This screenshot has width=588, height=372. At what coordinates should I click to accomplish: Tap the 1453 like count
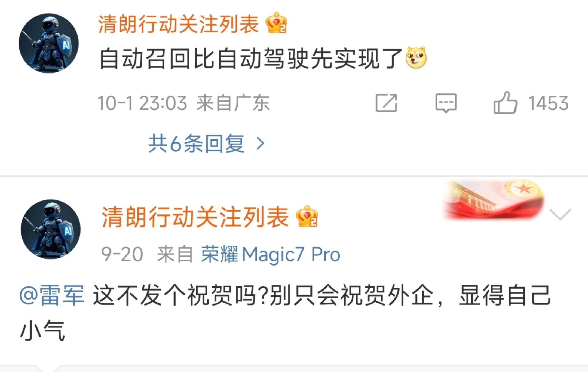[548, 103]
